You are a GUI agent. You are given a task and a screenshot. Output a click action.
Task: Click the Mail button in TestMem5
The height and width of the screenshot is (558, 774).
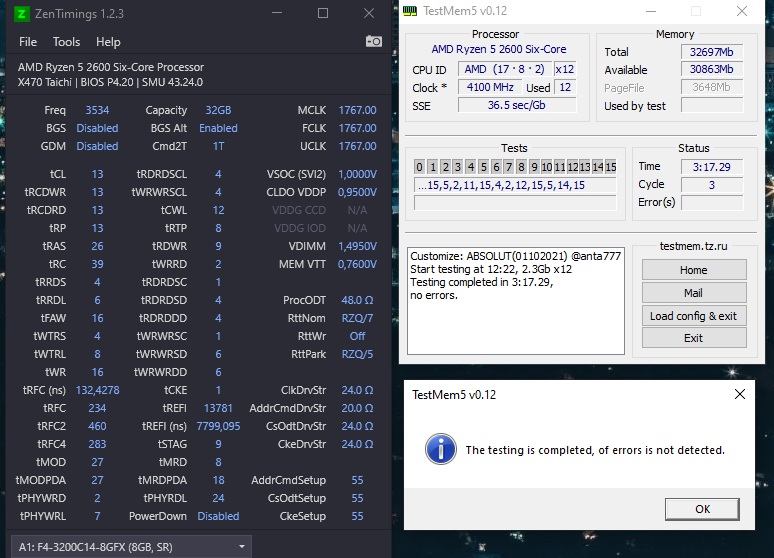(694, 293)
